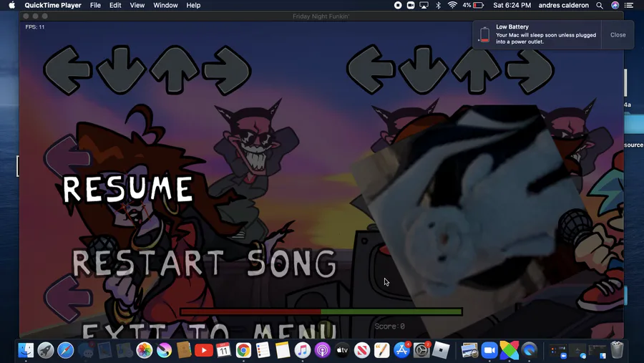
Task: Click the date and time Sat 6:24 PM
Action: pos(512,5)
